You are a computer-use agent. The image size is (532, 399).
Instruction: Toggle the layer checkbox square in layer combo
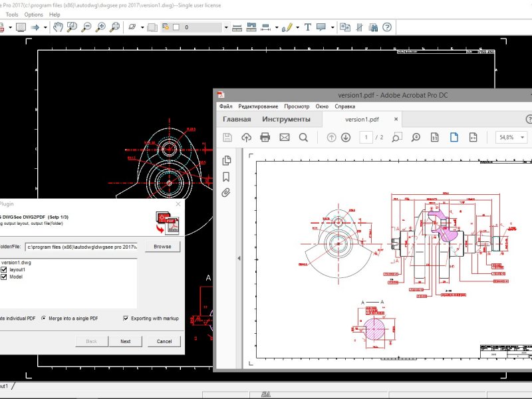tap(176, 27)
